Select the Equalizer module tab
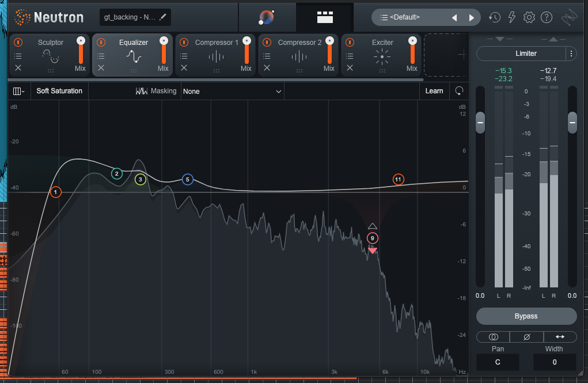The image size is (588, 383). pos(133,55)
